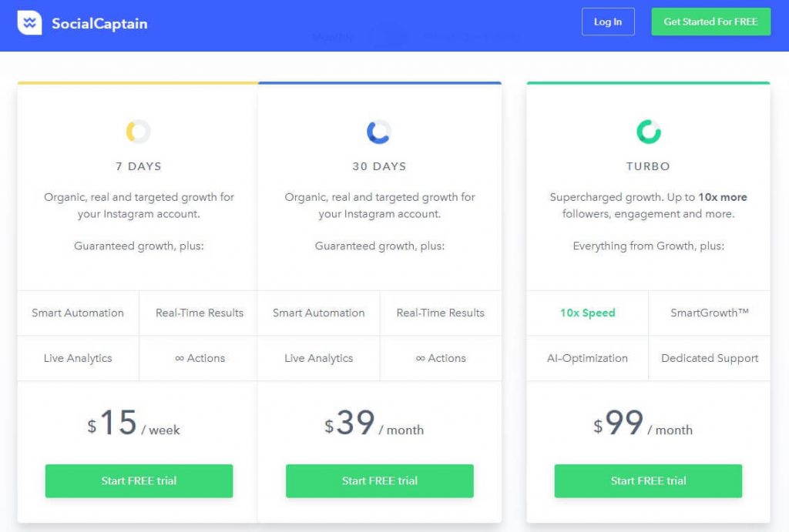The width and height of the screenshot is (789, 532).
Task: Click the blue ring icon above 30 Days
Action: pyautogui.click(x=379, y=132)
